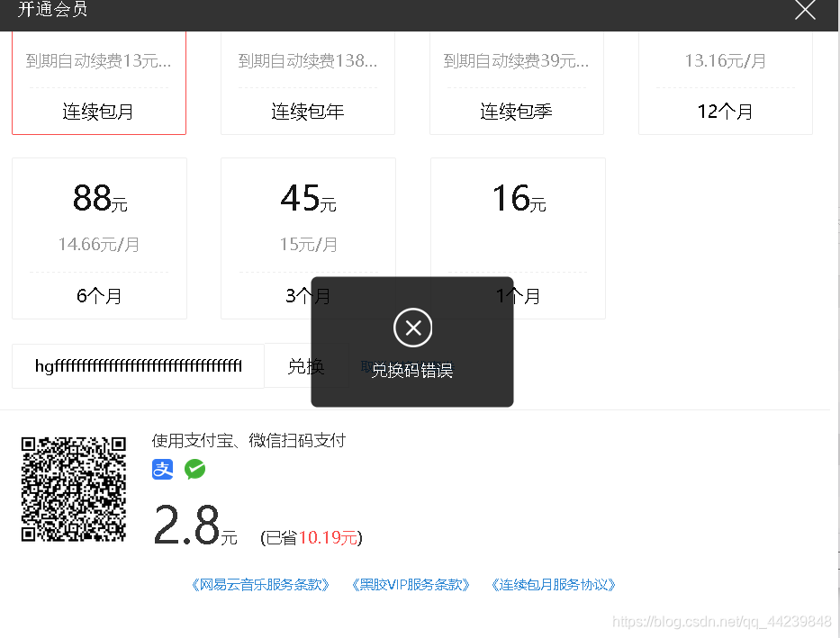Click the 2.8元 price text
Screen dimensions: 840x638
click(195, 525)
